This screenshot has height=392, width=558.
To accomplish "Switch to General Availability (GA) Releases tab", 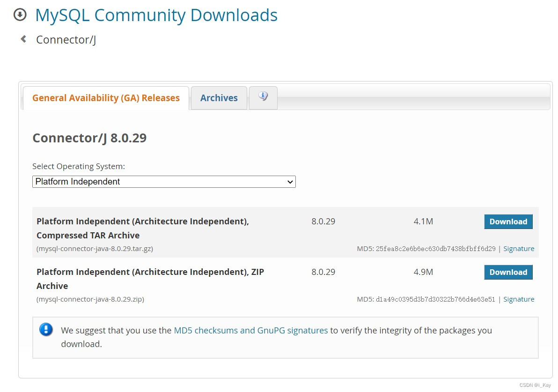I will click(106, 98).
